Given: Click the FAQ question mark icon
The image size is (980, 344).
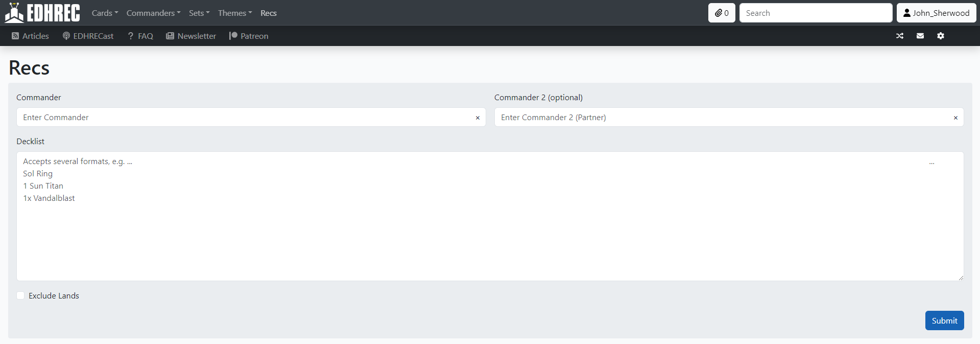Looking at the screenshot, I should [130, 36].
